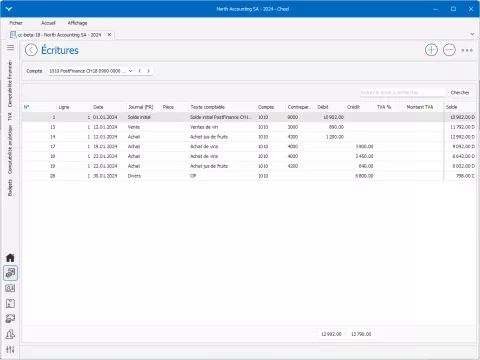This screenshot has width=480, height=360.
Task: Maximize the Crésus window
Action: tap(453, 9)
